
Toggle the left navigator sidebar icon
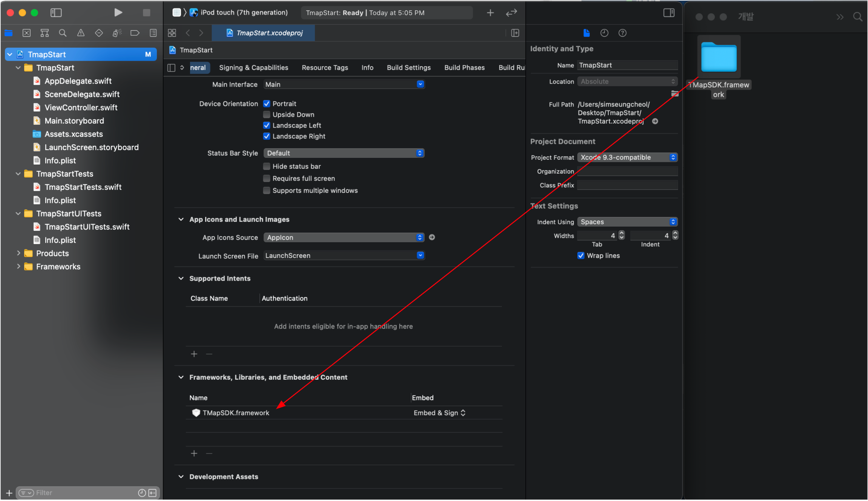click(x=56, y=13)
